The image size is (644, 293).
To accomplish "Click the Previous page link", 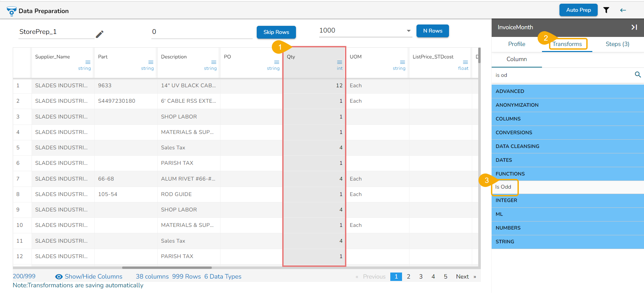I will point(371,277).
